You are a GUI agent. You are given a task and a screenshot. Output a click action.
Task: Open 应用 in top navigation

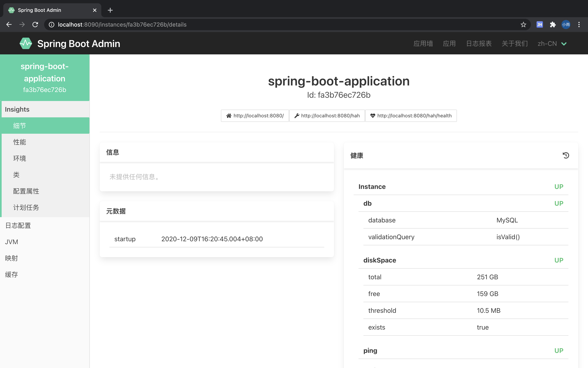(x=449, y=44)
